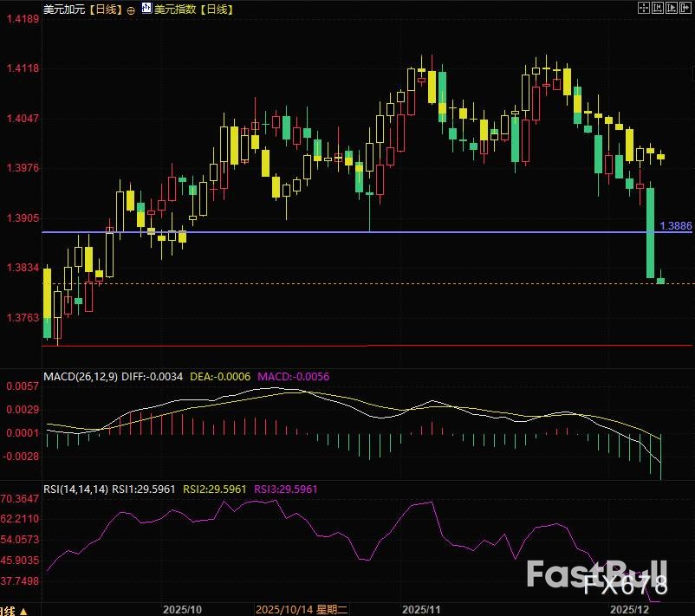The image size is (695, 616).
Task: Click the small orange triangle at bottom-left
Action: tap(23, 611)
